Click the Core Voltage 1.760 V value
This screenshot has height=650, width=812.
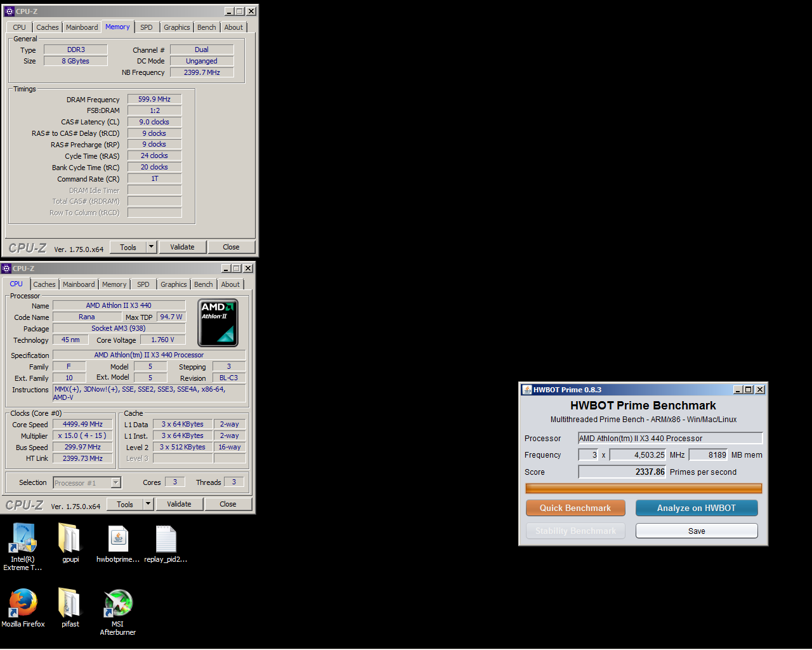(162, 340)
